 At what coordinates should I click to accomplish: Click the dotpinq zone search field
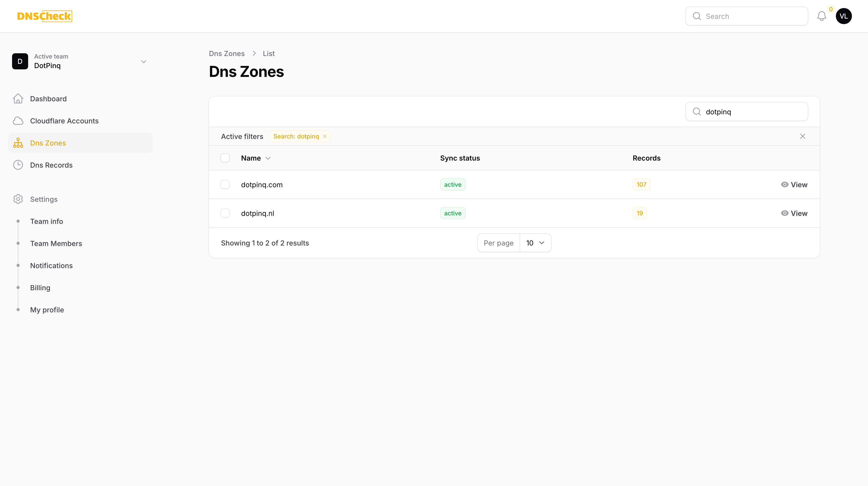[x=747, y=112]
